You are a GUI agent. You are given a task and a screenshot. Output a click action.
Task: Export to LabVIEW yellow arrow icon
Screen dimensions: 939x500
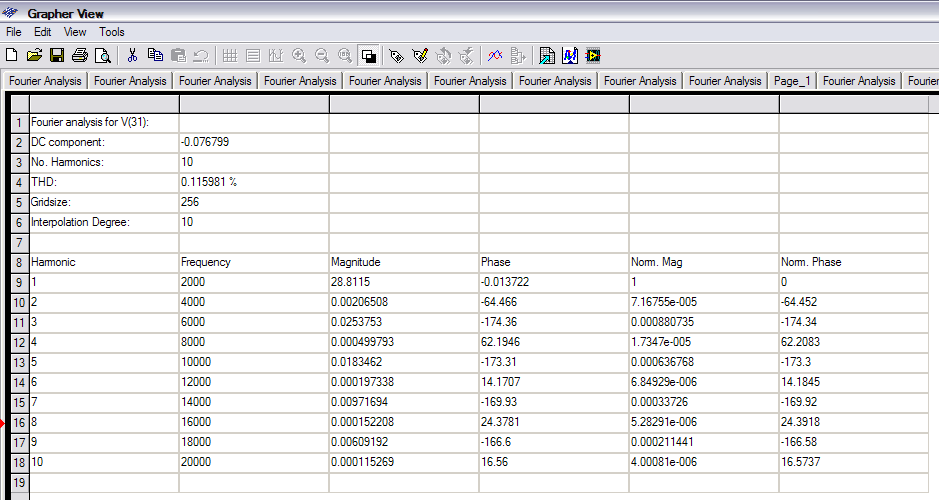click(x=593, y=56)
